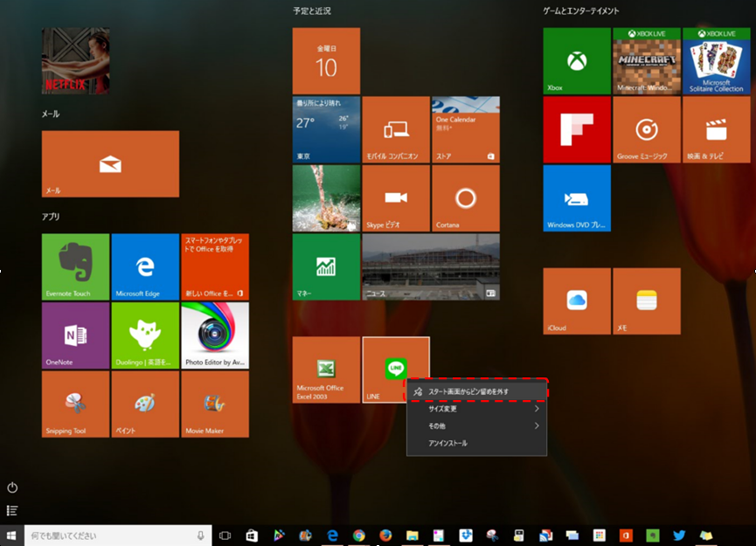
Task: Open the News (ニュース) tile
Action: pyautogui.click(x=431, y=267)
